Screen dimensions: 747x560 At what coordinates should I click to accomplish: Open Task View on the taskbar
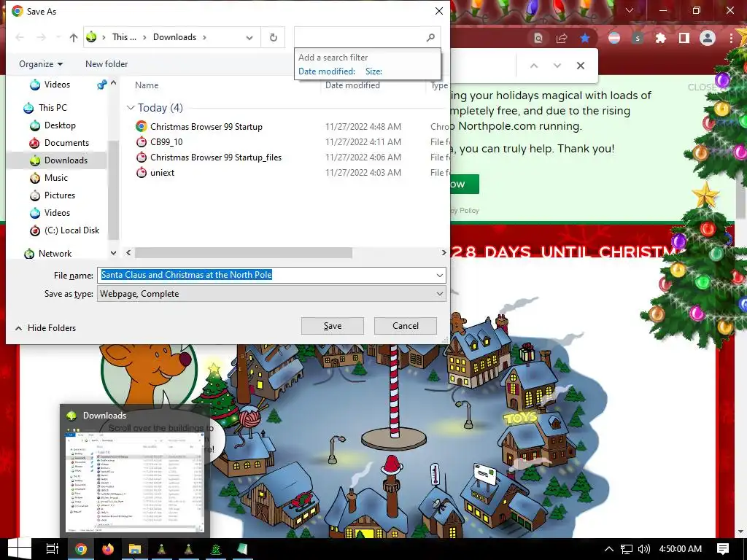coord(53,549)
